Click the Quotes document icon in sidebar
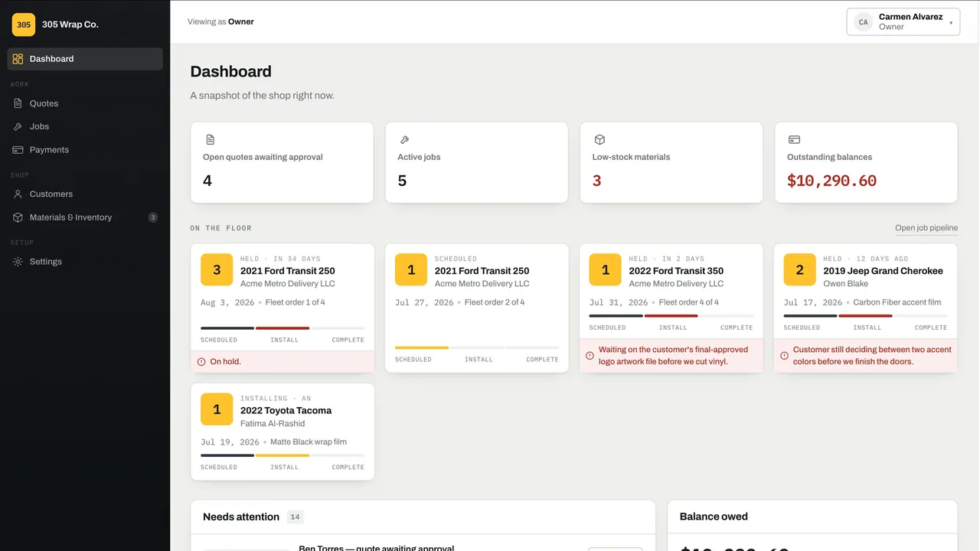980x551 pixels. point(18,103)
